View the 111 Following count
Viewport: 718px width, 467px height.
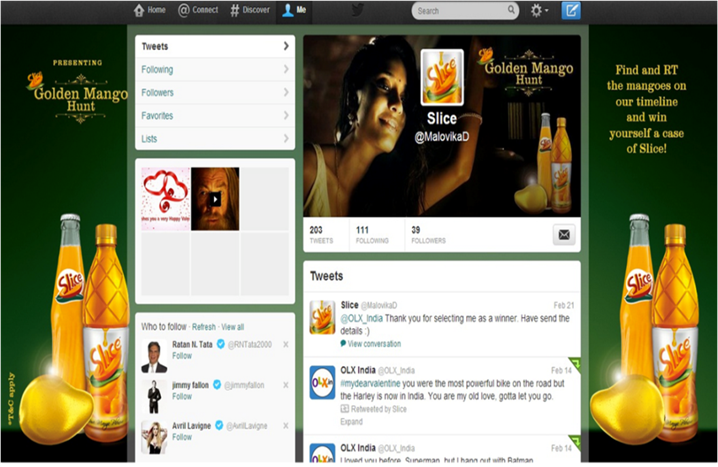click(x=372, y=234)
